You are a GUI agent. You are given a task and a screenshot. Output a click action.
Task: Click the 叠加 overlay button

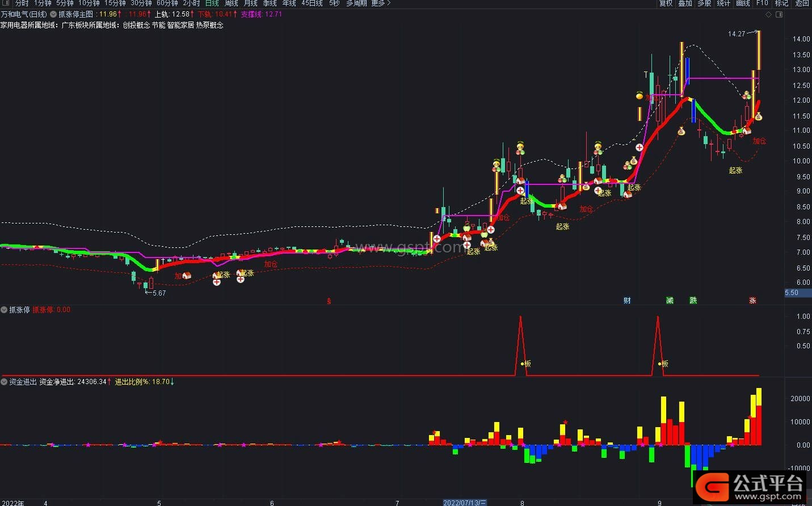[x=685, y=3]
